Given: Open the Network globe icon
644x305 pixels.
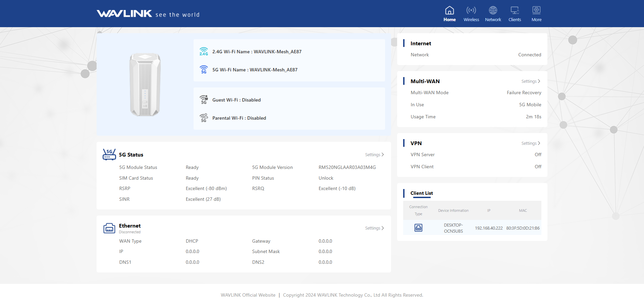Looking at the screenshot, I should tap(493, 11).
